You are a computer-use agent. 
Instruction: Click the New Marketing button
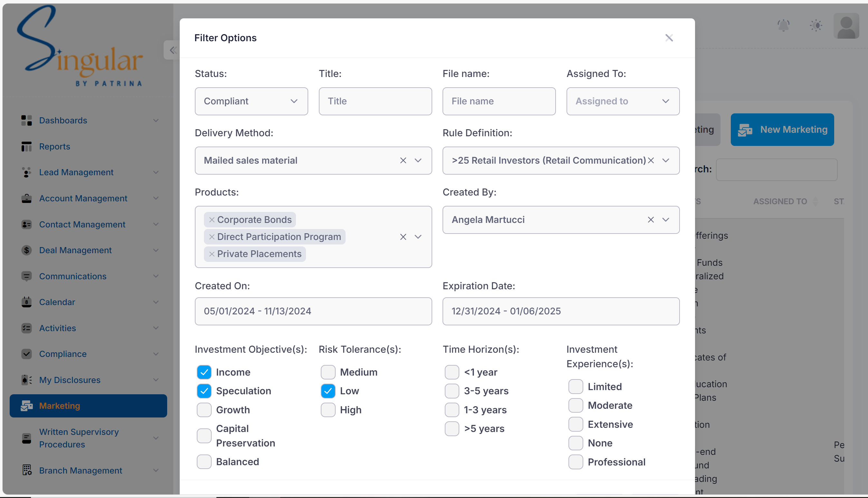pos(782,129)
